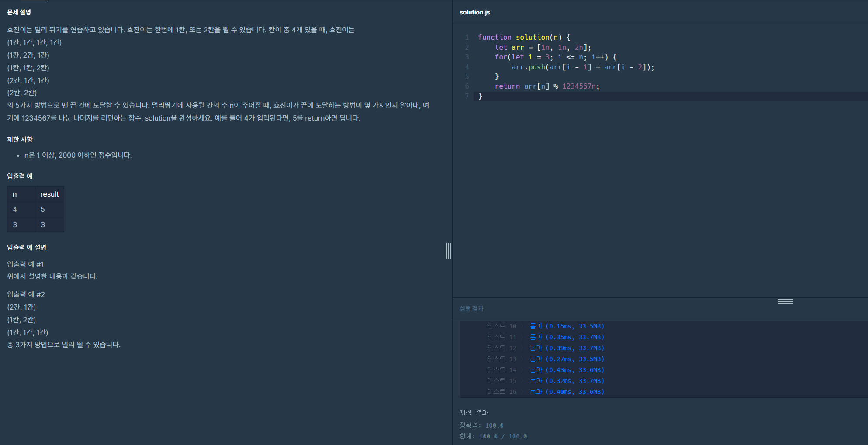Click the vertical panel splitter handle
This screenshot has width=868, height=445.
point(449,251)
